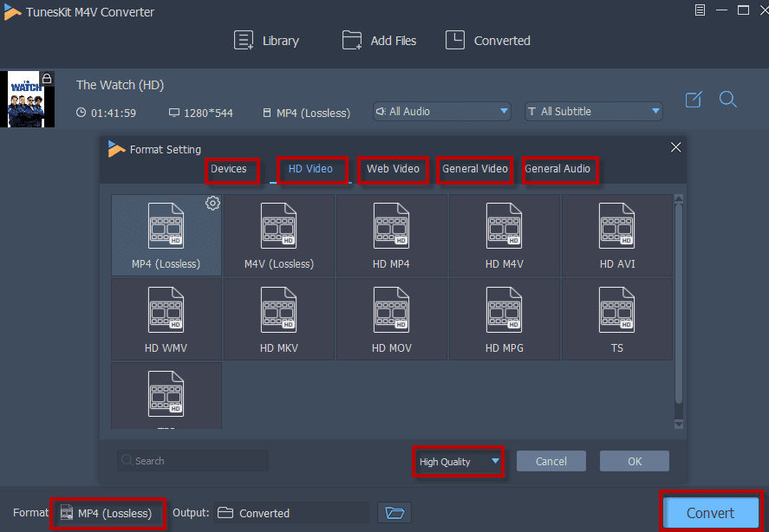Click the magnifier icon beside The Watch
This screenshot has width=769, height=532.
pyautogui.click(x=727, y=100)
